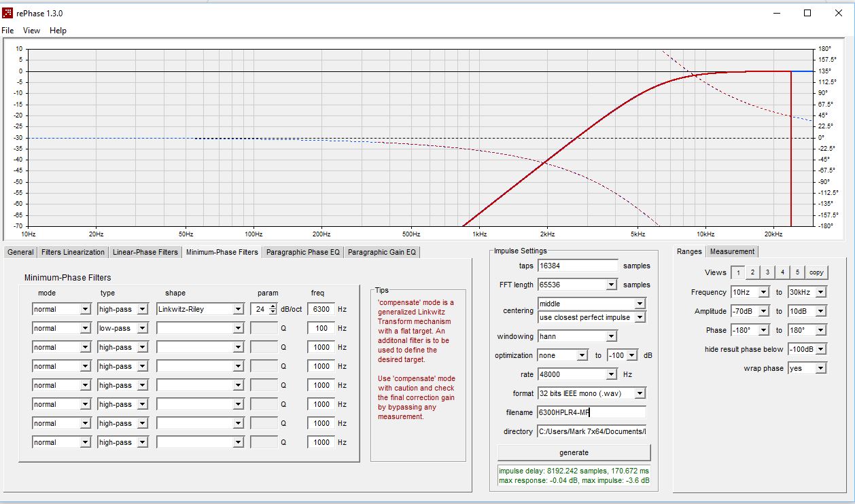The image size is (855, 504).
Task: Increment the 24 dB/oct param stepper
Action: pyautogui.click(x=273, y=306)
